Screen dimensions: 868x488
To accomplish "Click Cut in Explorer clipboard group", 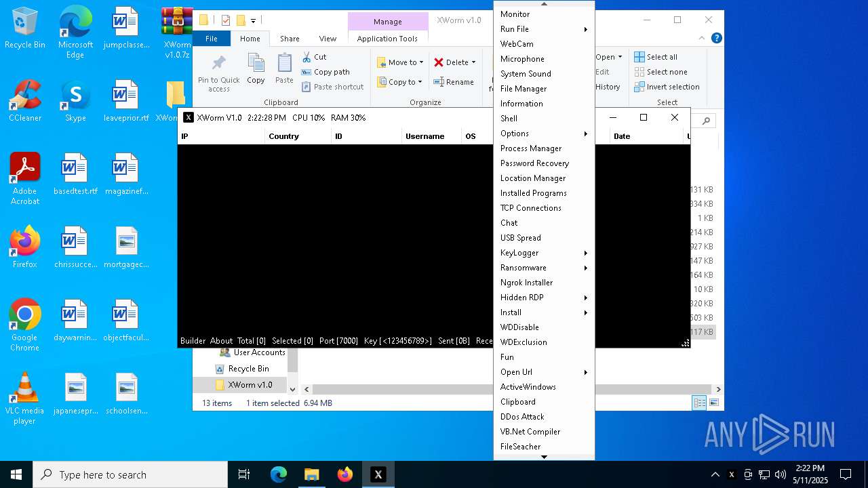I will coord(314,57).
